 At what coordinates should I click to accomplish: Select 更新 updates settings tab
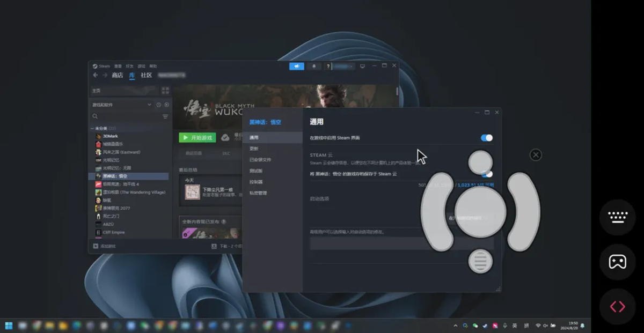click(x=273, y=149)
